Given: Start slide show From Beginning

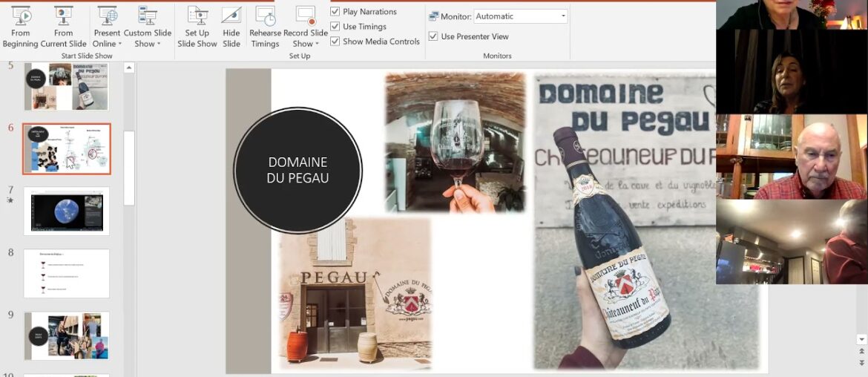Looking at the screenshot, I should (21, 27).
